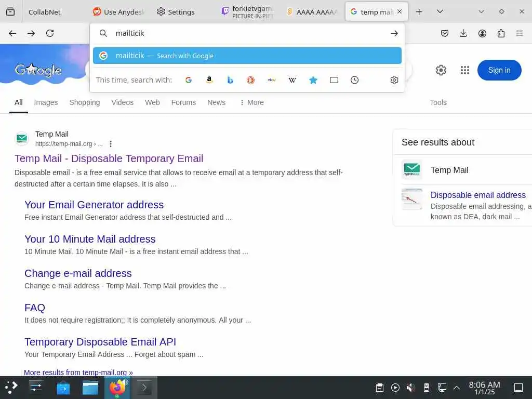
Task: Search history using the clock icon
Action: [354, 80]
